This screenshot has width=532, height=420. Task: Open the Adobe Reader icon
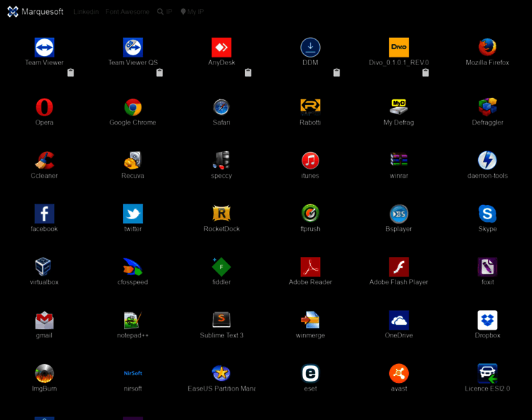click(x=310, y=267)
